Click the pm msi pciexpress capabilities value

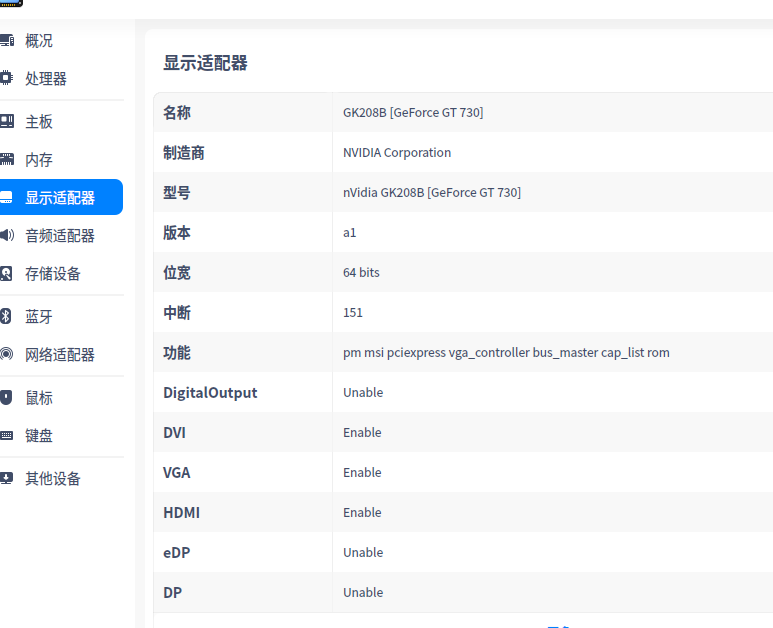(506, 352)
